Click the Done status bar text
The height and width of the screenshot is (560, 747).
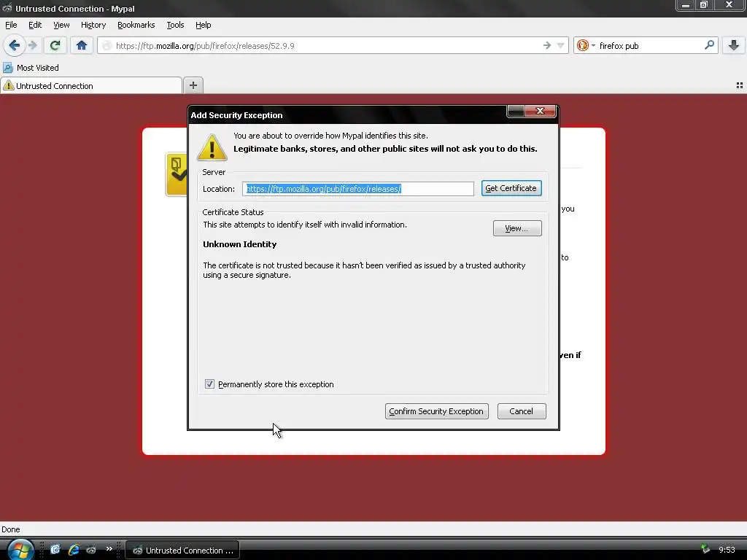tap(10, 529)
